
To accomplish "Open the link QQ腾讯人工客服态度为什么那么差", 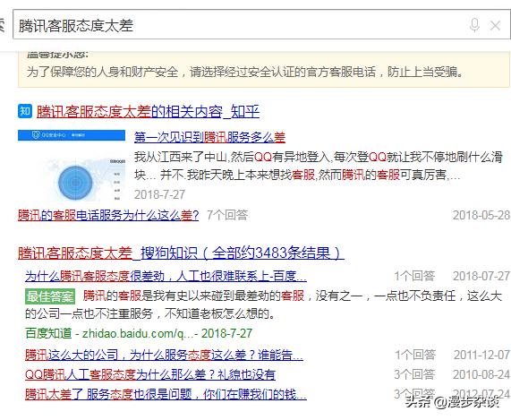I will [150, 374].
